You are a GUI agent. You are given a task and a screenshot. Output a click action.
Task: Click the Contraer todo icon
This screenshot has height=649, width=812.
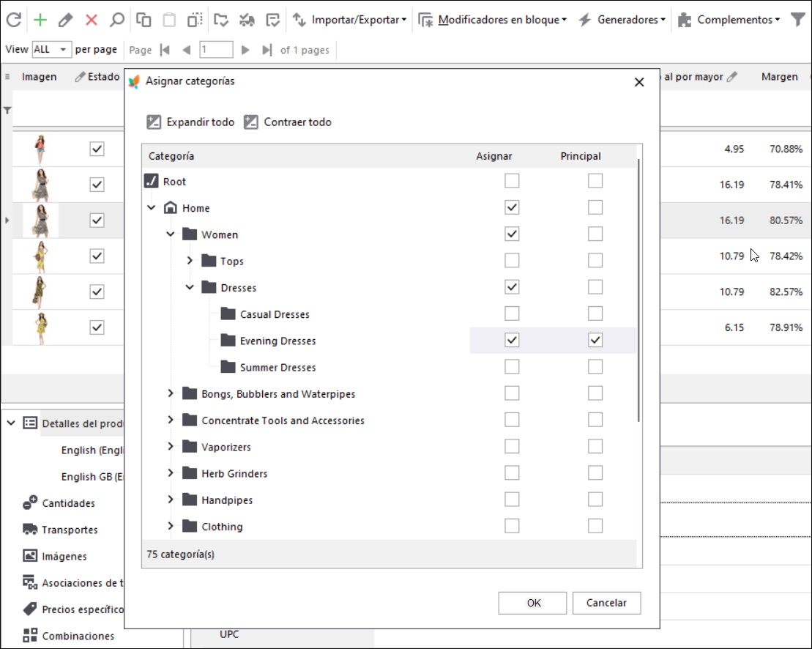[x=251, y=122]
